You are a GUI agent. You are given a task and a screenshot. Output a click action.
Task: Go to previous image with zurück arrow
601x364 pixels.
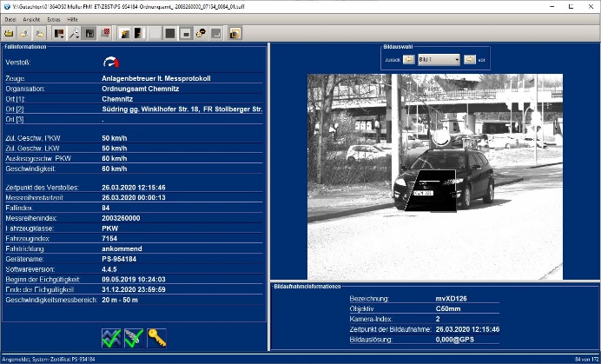tap(409, 59)
